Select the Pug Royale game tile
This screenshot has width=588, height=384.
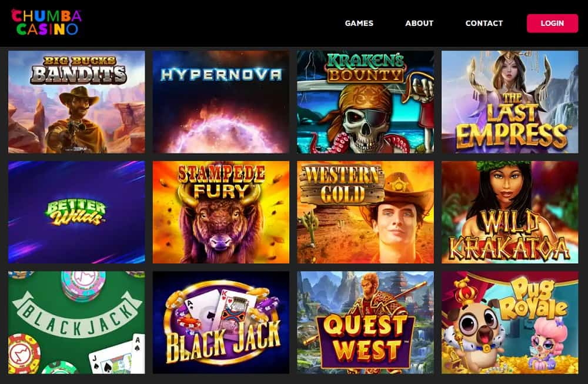click(510, 322)
